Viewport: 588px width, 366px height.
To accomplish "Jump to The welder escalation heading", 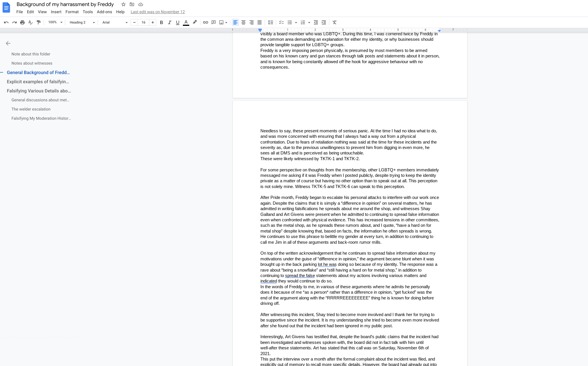I will click(x=31, y=109).
